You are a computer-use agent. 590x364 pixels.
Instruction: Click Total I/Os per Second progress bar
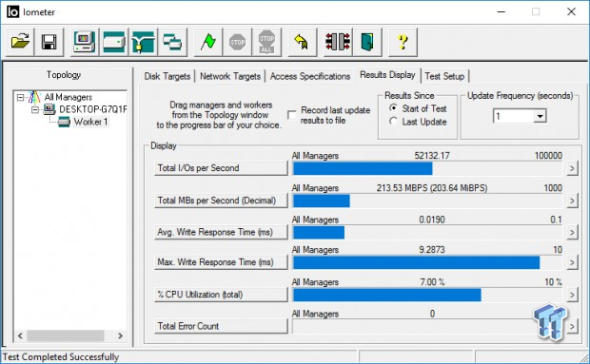coord(427,168)
